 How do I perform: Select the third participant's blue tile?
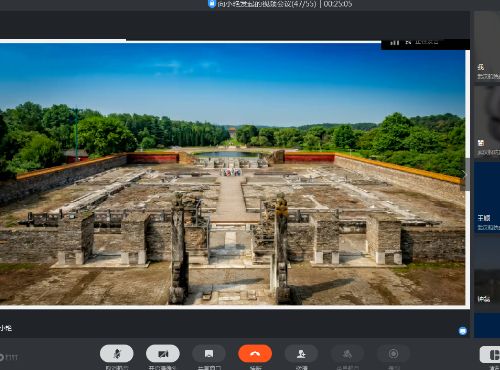pyautogui.click(x=487, y=197)
